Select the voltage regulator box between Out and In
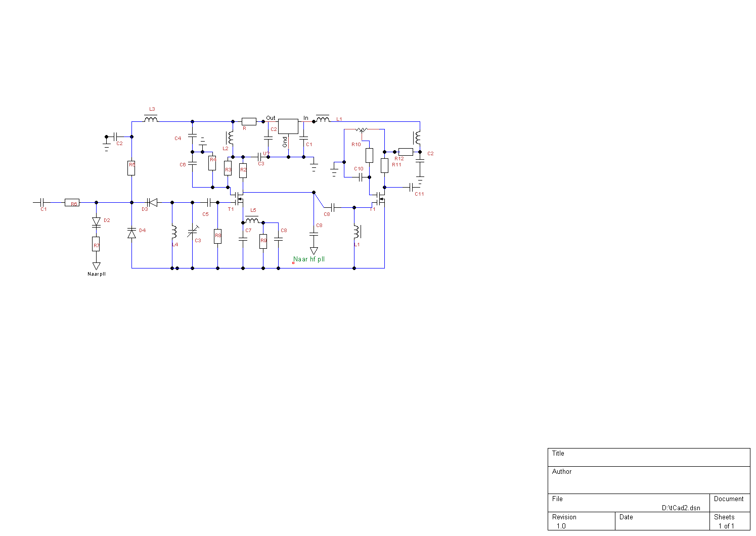Screen dimensions: 756x536 tap(288, 126)
